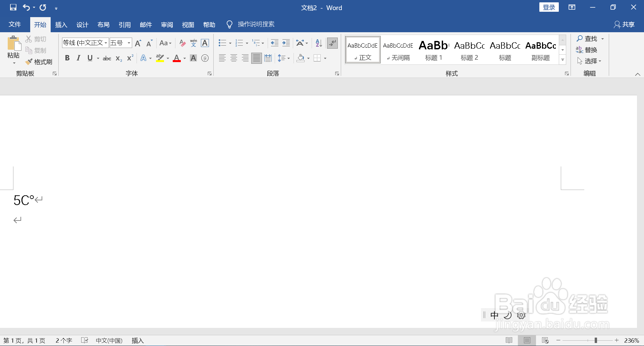The width and height of the screenshot is (644, 346).
Task: Apply character shading to text
Action: coord(194,58)
